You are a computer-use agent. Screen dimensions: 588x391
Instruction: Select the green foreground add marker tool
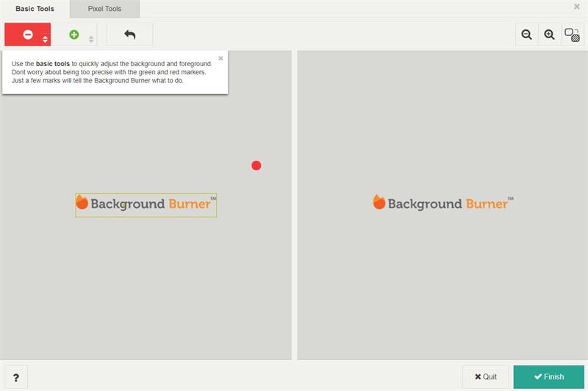coord(74,35)
